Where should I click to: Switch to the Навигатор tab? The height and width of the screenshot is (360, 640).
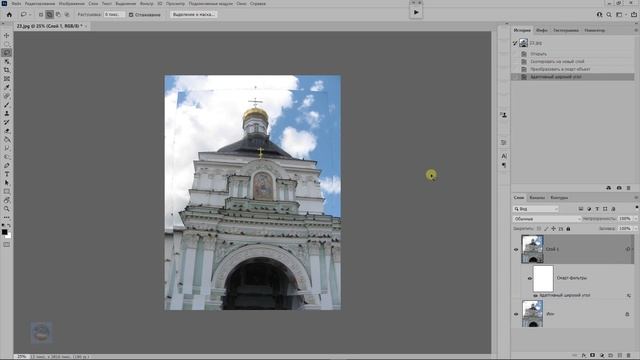pyautogui.click(x=594, y=30)
